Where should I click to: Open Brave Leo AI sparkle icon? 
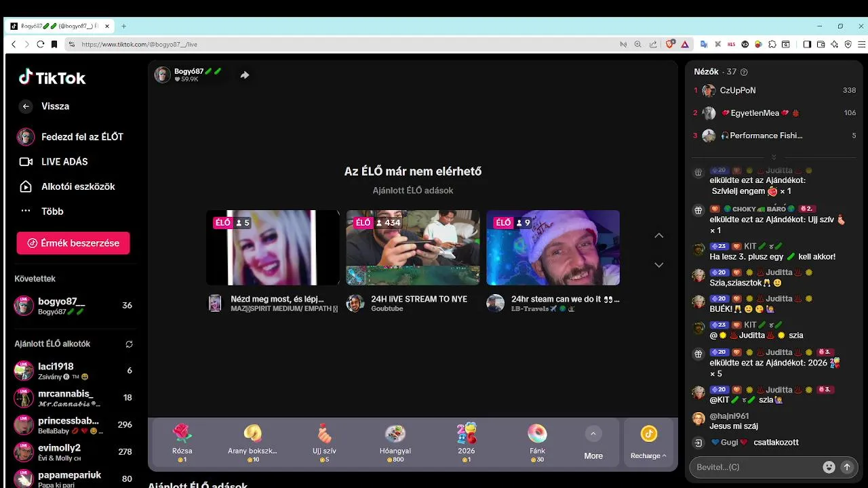[834, 44]
